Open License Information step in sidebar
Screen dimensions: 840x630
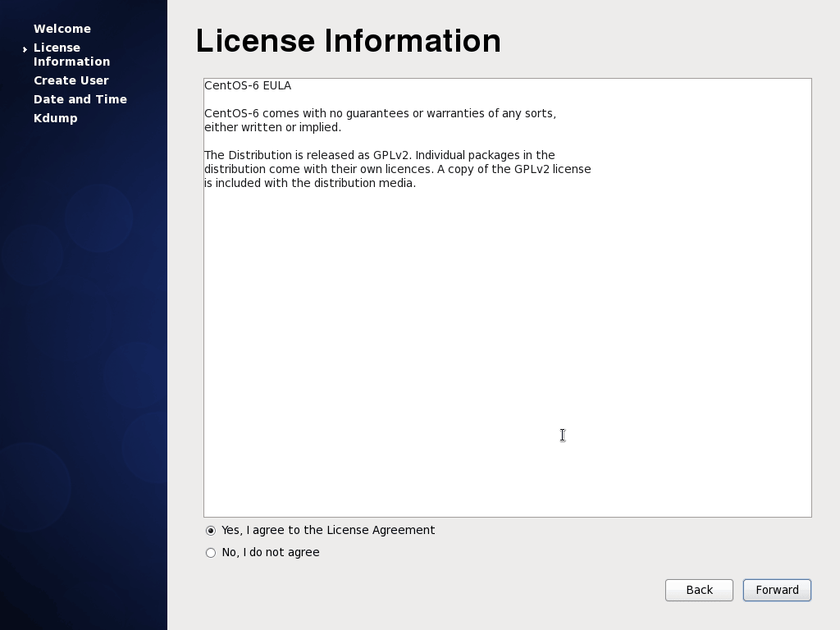(71, 54)
